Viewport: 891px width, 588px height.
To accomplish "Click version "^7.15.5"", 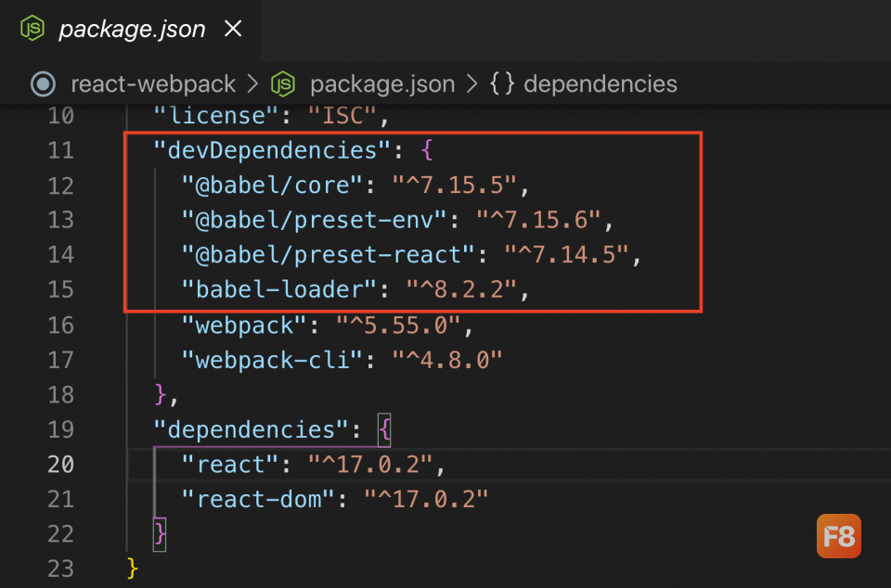I will pos(455,185).
